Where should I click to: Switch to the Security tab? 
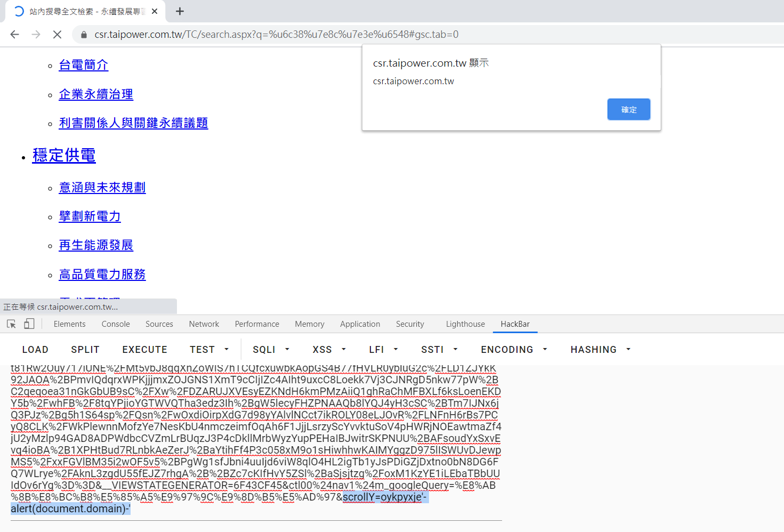pos(410,324)
